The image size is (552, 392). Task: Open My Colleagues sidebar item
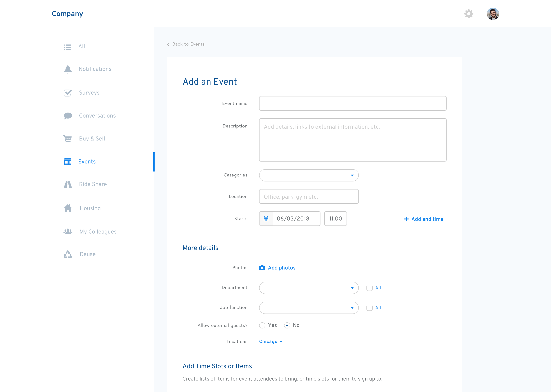[x=98, y=231]
